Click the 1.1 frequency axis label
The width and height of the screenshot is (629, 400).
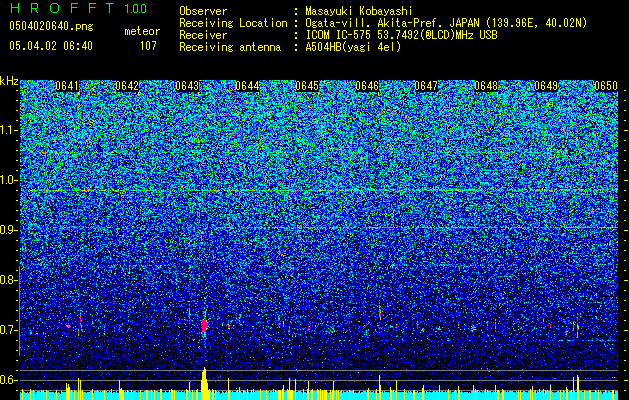click(x=8, y=130)
